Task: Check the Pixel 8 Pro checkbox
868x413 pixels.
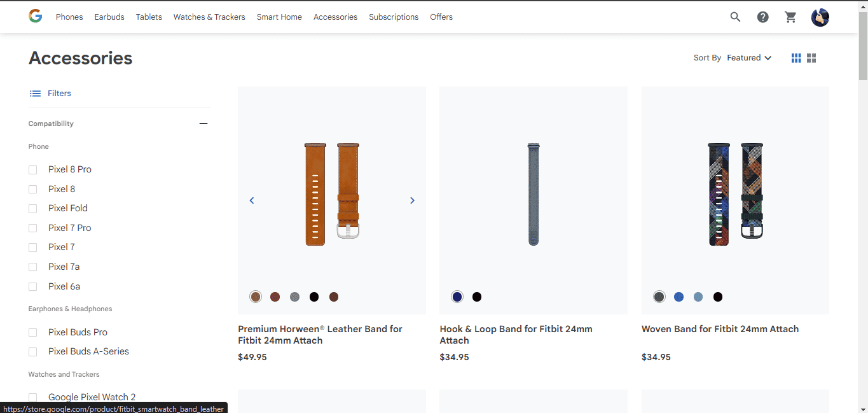Action: (x=33, y=170)
